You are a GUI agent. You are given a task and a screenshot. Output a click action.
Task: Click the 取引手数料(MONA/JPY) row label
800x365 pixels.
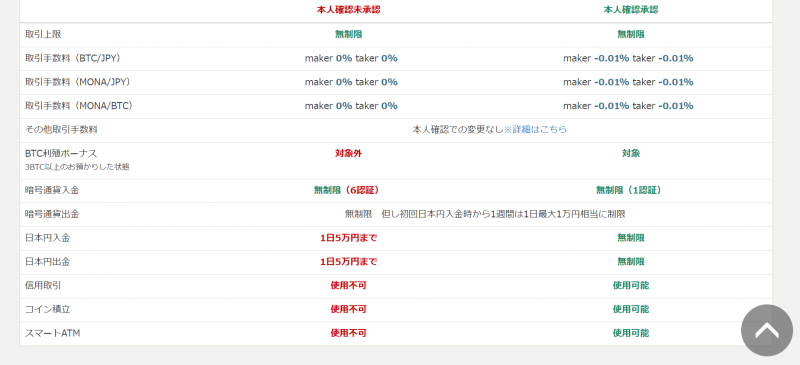pos(78,82)
